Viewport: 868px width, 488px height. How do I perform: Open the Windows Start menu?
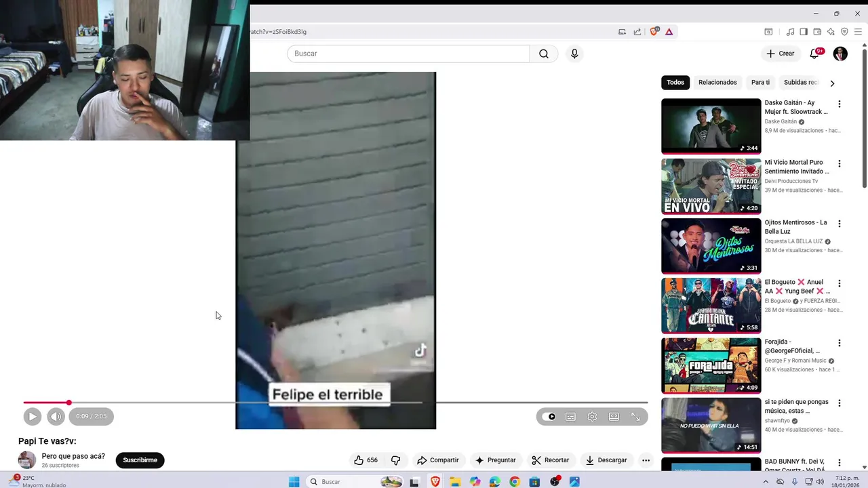tap(294, 482)
